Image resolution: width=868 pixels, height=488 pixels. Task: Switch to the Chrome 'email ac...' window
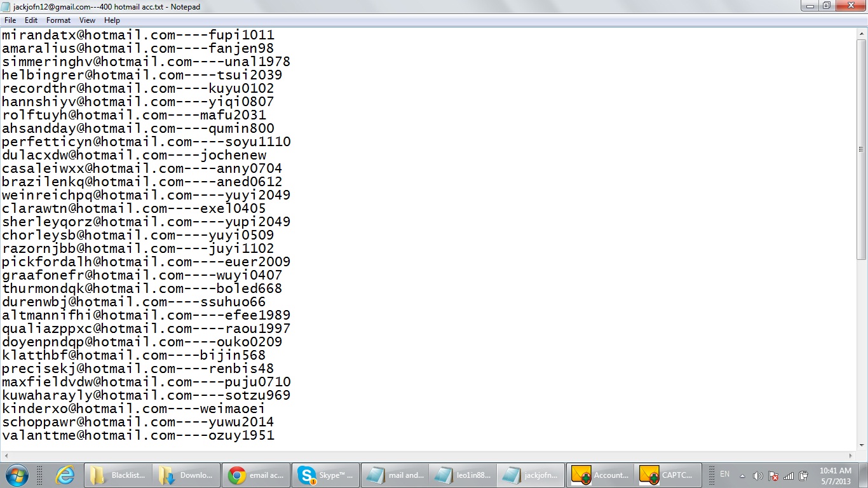pos(256,475)
